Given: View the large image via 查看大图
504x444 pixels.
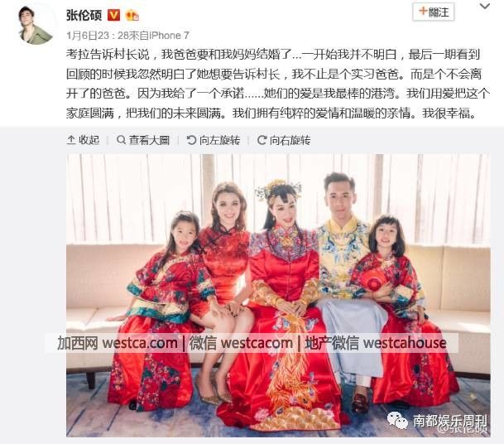Looking at the screenshot, I should pyautogui.click(x=143, y=140).
